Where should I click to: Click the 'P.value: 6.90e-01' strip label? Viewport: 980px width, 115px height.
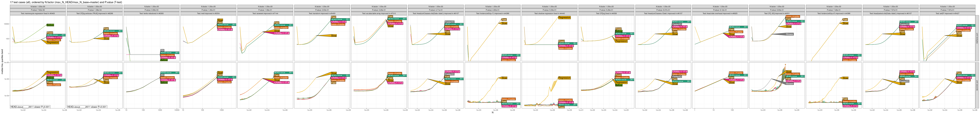(x=777, y=10)
